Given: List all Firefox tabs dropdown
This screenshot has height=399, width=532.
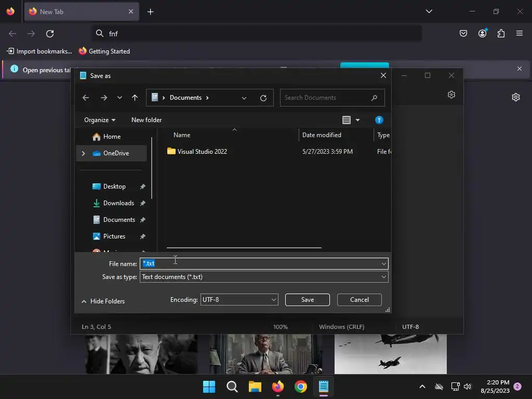Looking at the screenshot, I should [x=429, y=11].
